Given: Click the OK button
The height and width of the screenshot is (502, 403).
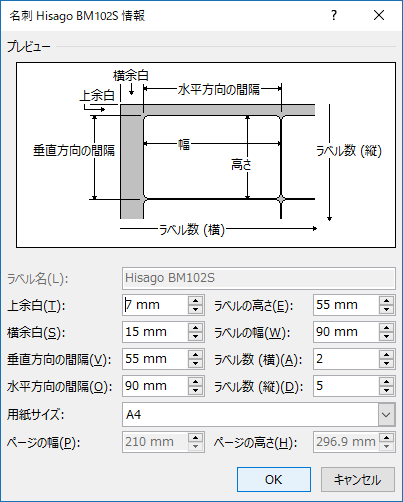Looking at the screenshot, I should click(x=274, y=479).
